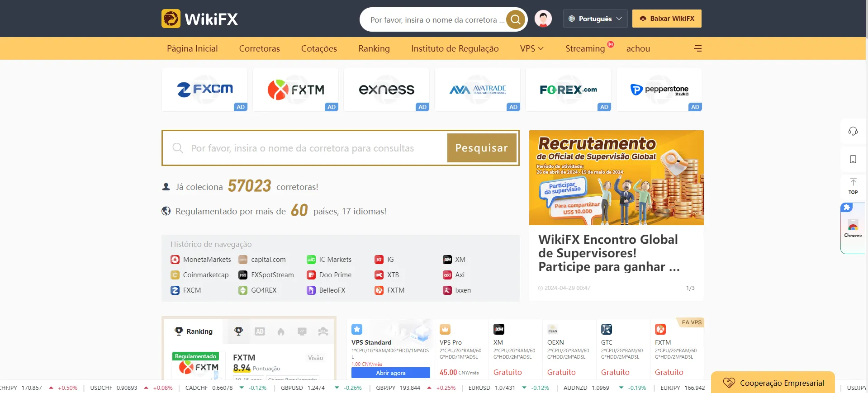The image size is (868, 393).
Task: Click the WikiFX logo in the header
Action: 199,19
